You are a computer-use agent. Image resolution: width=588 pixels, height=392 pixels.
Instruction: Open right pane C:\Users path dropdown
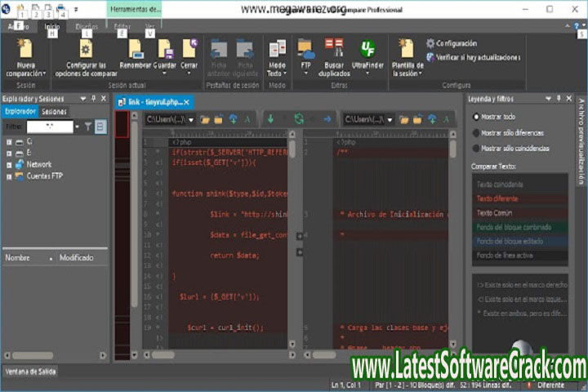390,120
